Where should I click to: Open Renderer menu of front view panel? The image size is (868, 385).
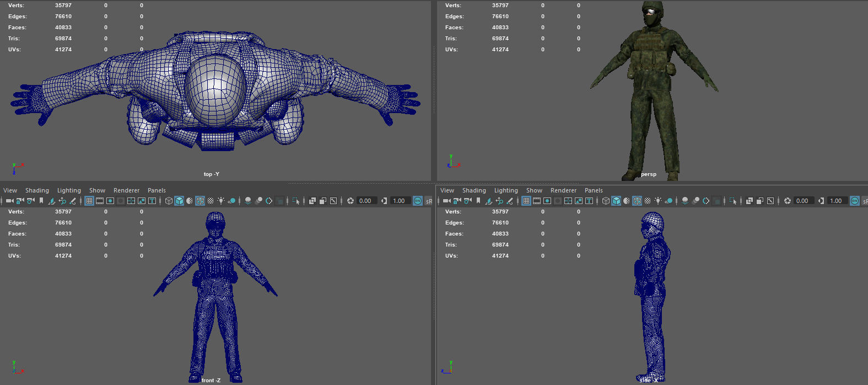click(x=126, y=190)
